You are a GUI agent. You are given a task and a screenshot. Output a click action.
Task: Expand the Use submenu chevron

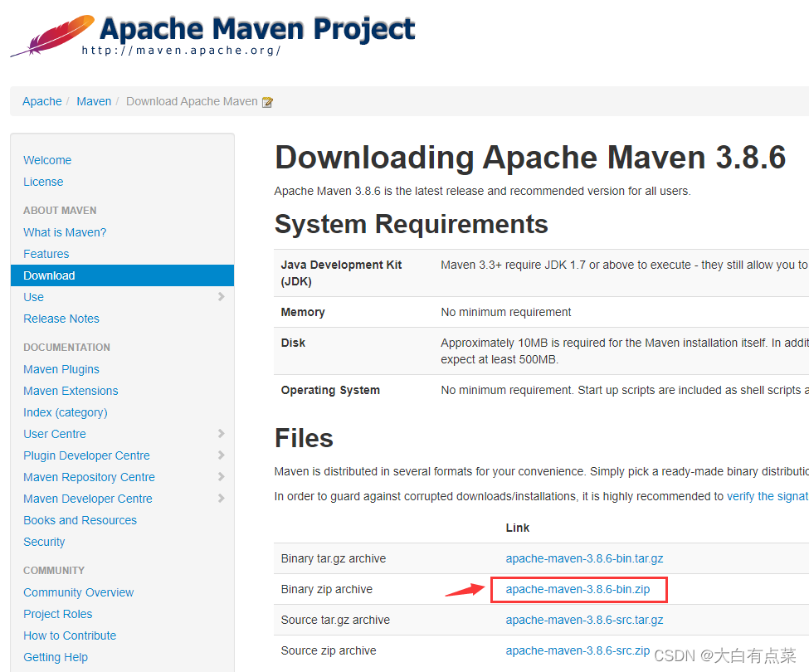click(x=221, y=296)
